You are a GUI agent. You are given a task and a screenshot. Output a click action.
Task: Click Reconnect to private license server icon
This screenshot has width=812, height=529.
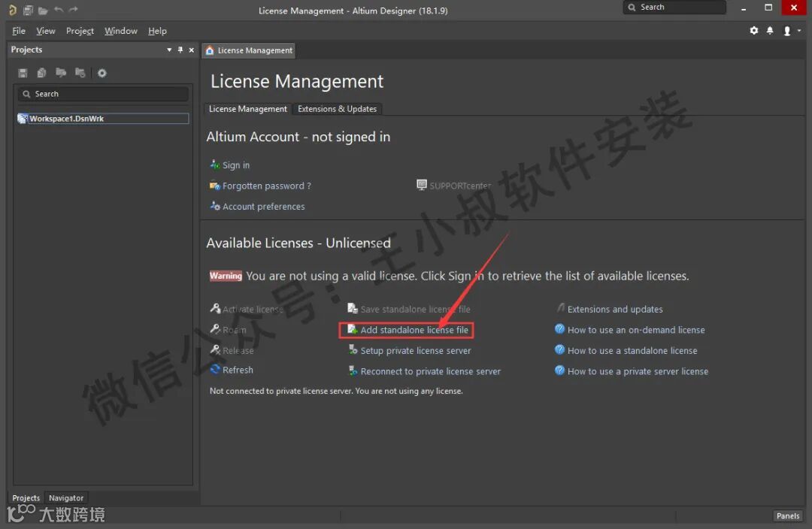(x=353, y=370)
